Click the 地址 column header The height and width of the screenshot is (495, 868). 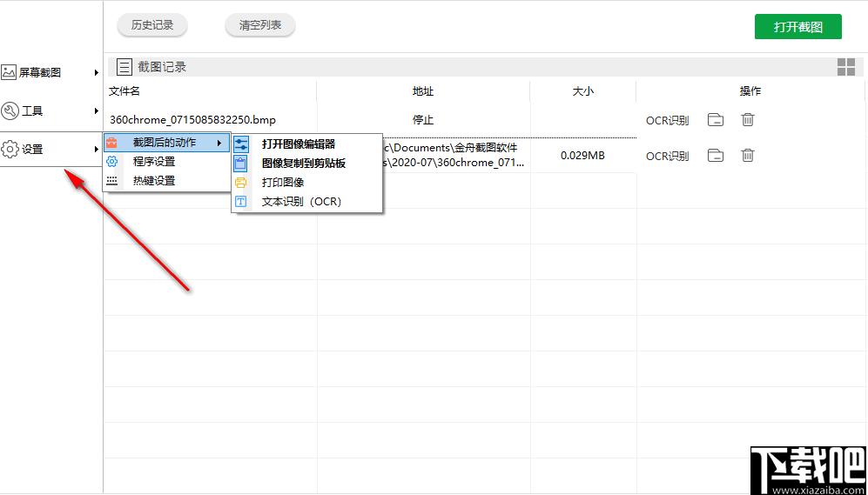(x=423, y=91)
